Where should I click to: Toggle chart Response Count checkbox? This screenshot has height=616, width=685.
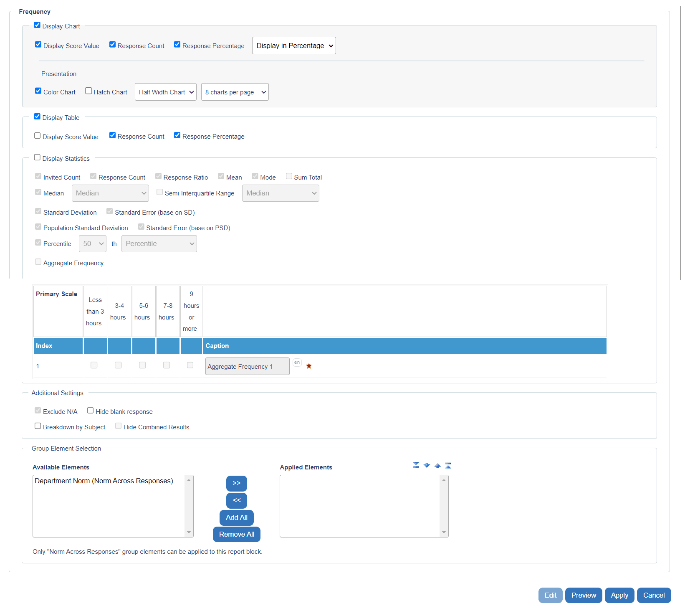(112, 45)
